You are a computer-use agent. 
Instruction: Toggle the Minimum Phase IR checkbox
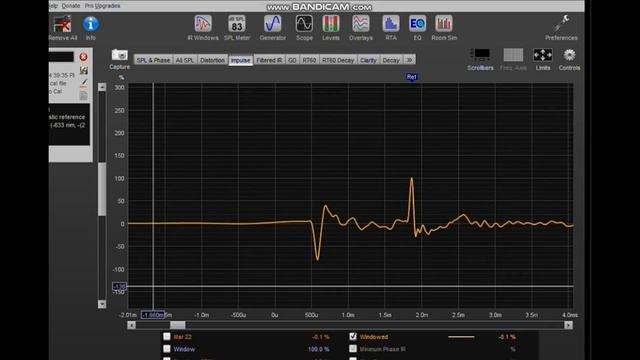pyautogui.click(x=353, y=349)
